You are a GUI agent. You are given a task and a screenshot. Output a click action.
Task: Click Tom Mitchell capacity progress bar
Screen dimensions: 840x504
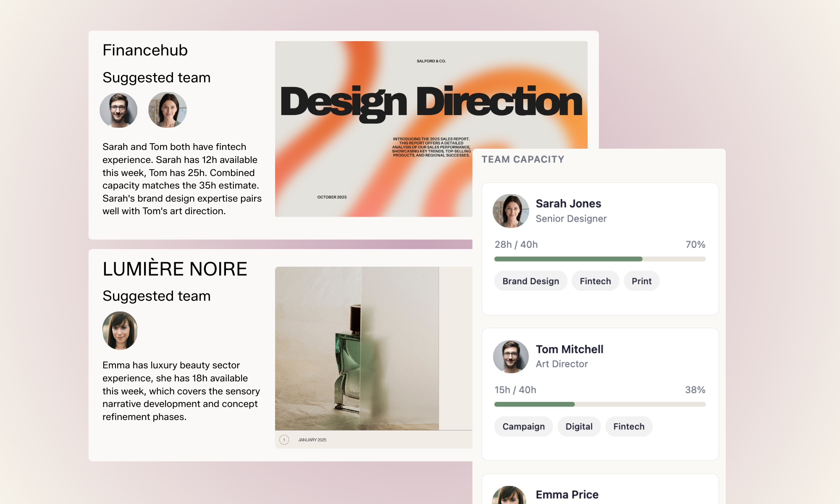(x=600, y=404)
